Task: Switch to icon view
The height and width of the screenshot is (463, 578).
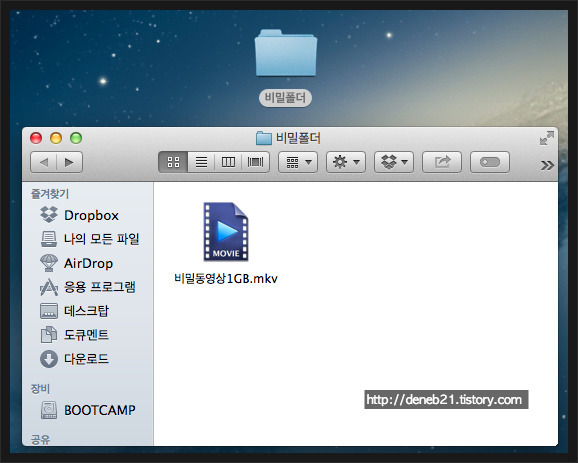Action: click(x=173, y=162)
